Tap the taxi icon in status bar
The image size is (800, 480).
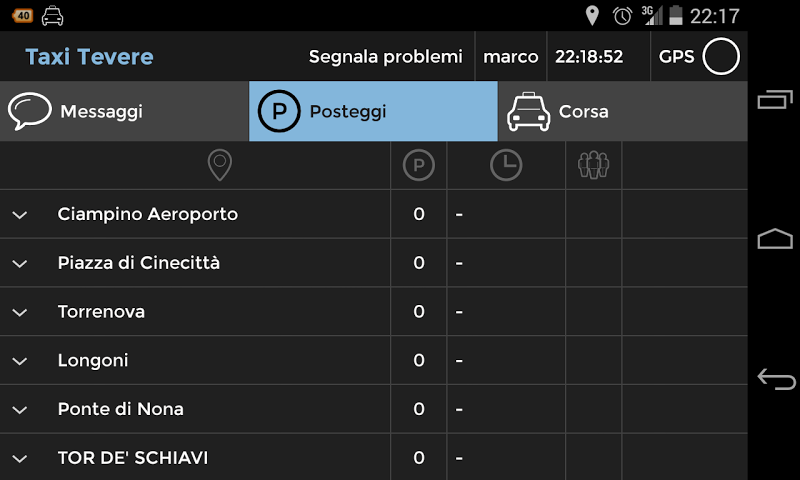pos(52,15)
